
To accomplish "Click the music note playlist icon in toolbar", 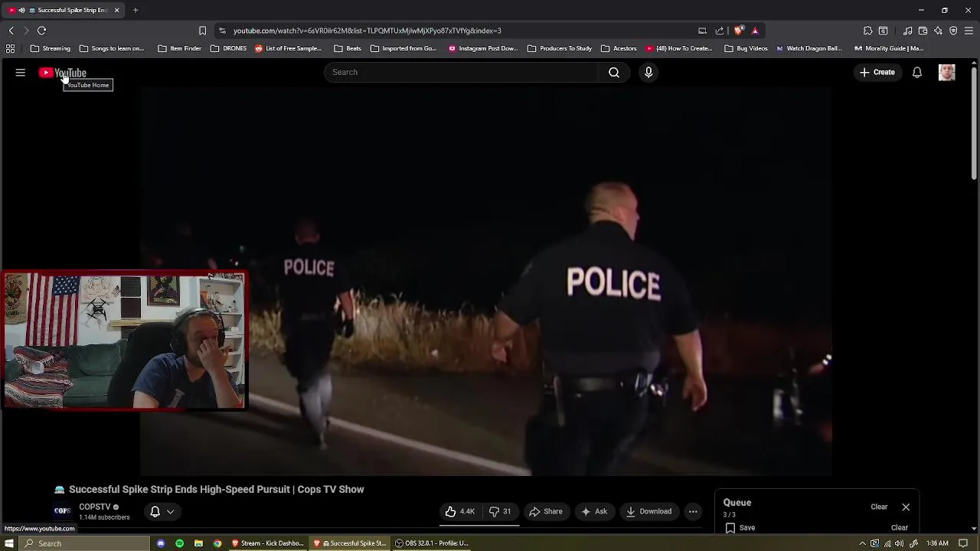I will tap(907, 31).
